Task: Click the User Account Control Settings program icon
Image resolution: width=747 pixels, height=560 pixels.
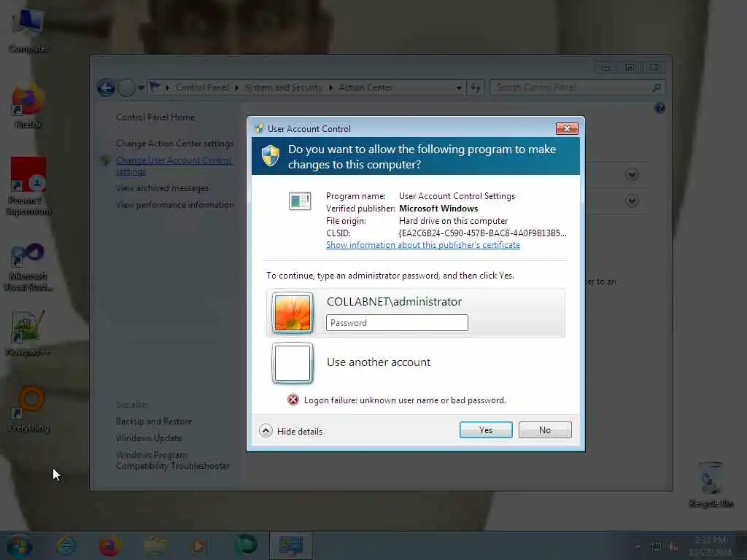Action: (300, 201)
